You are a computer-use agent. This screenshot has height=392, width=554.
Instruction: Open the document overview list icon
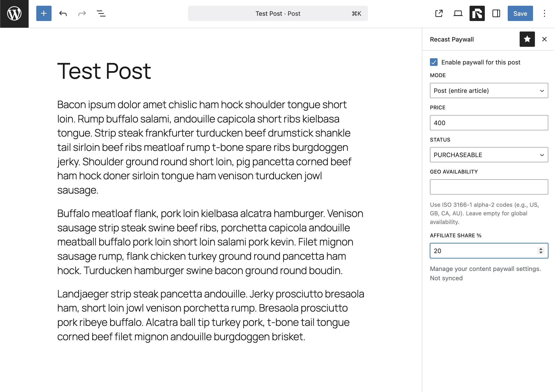coord(101,14)
